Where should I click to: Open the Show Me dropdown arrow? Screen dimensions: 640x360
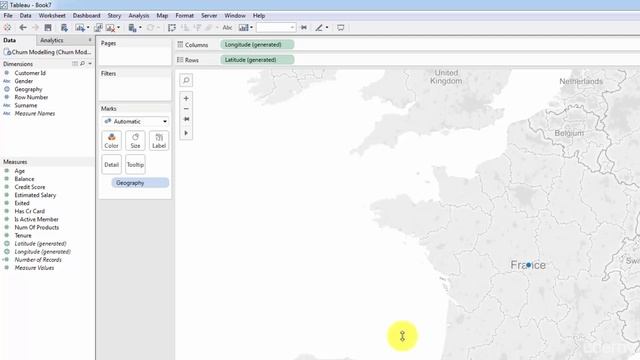coord(251,27)
